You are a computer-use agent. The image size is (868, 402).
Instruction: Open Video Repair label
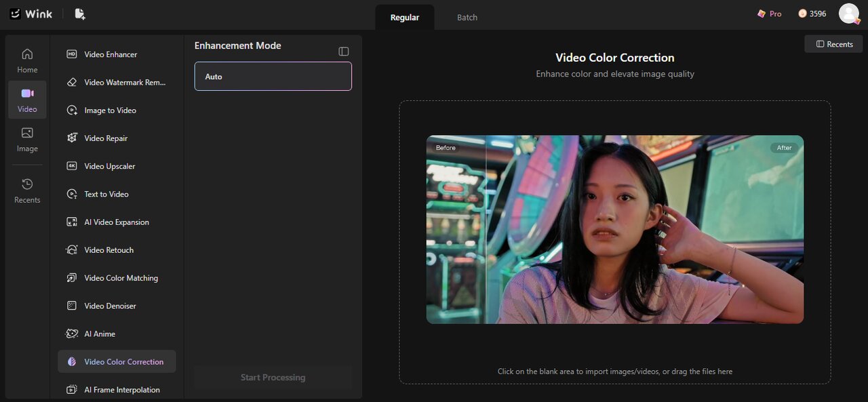(106, 138)
